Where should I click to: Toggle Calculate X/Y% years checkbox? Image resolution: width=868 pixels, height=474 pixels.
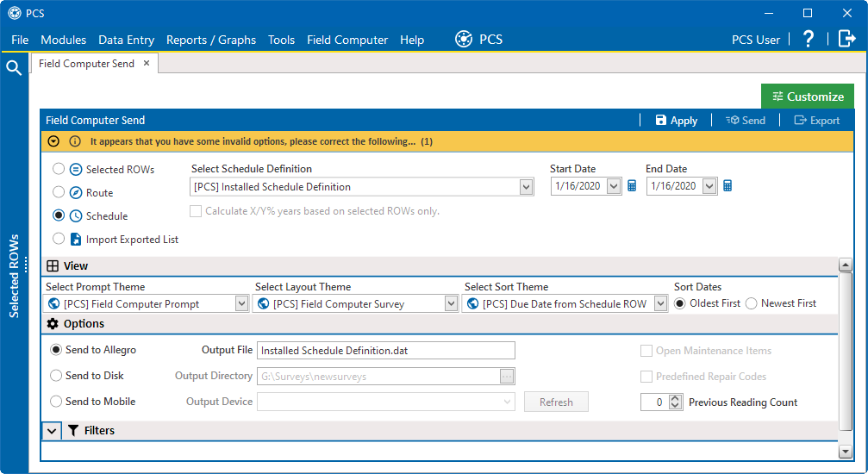coord(196,211)
